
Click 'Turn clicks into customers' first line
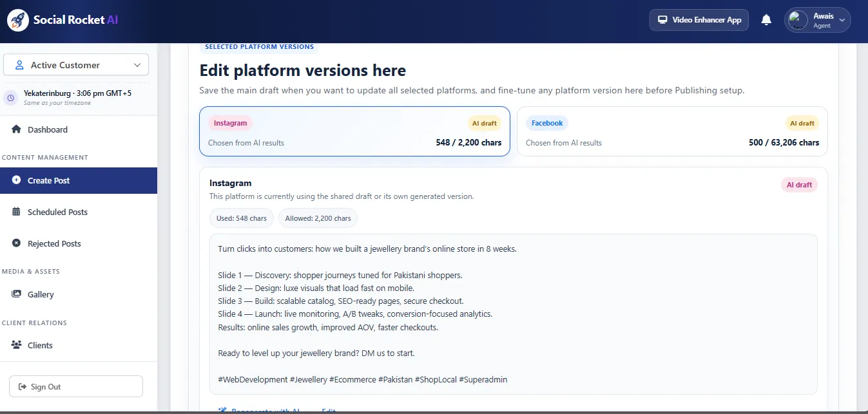(367, 249)
